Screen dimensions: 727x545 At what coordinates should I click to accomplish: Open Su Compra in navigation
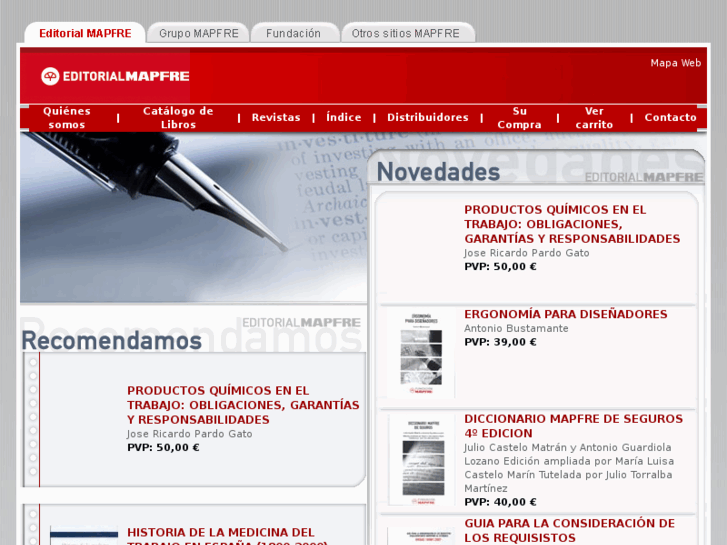[519, 118]
